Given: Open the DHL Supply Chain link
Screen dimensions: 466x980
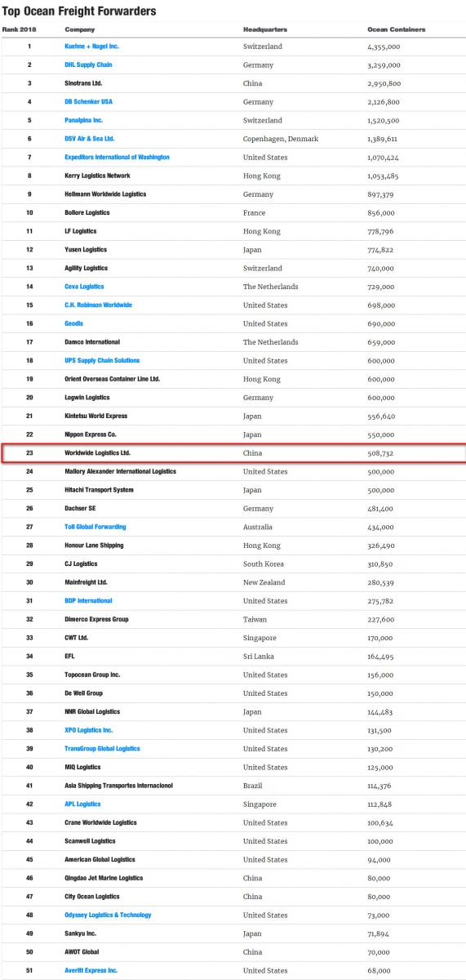Looking at the screenshot, I should coord(88,65).
